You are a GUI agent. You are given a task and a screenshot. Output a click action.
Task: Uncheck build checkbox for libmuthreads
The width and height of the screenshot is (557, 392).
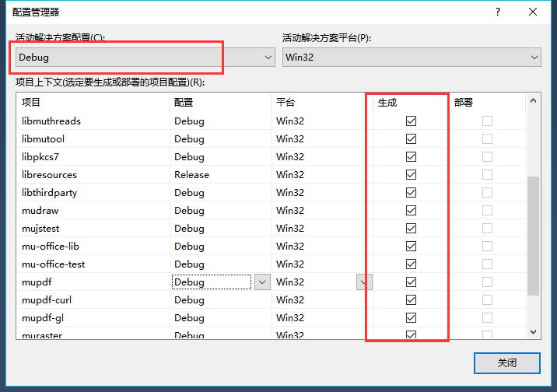411,121
